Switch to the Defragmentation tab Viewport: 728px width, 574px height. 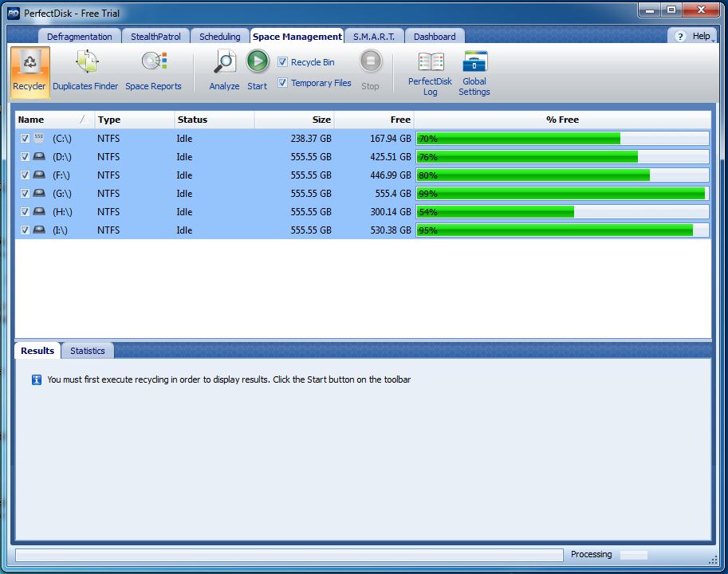click(x=79, y=37)
